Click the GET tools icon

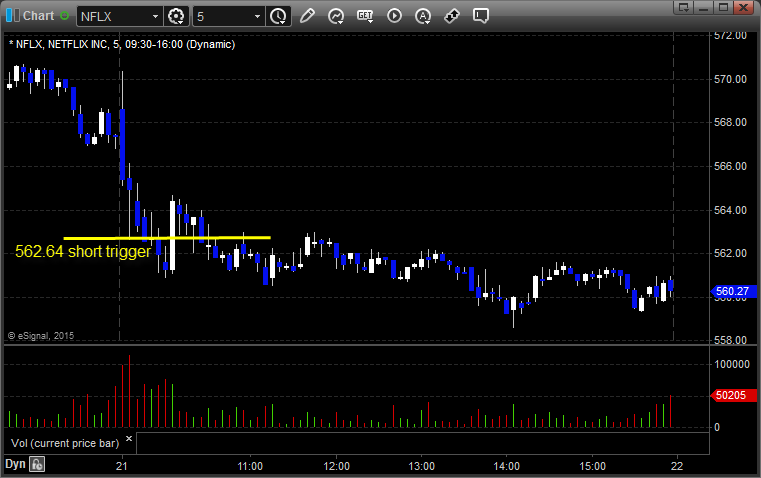pyautogui.click(x=365, y=16)
